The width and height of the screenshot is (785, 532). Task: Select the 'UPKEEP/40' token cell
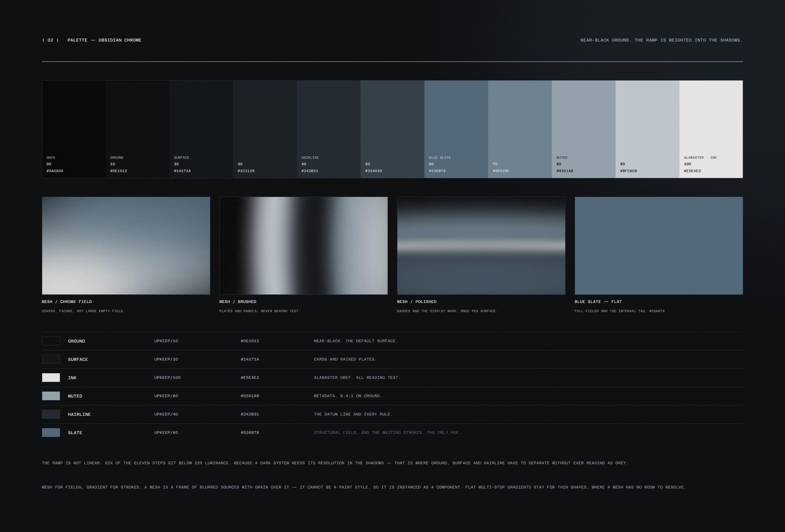click(x=166, y=414)
